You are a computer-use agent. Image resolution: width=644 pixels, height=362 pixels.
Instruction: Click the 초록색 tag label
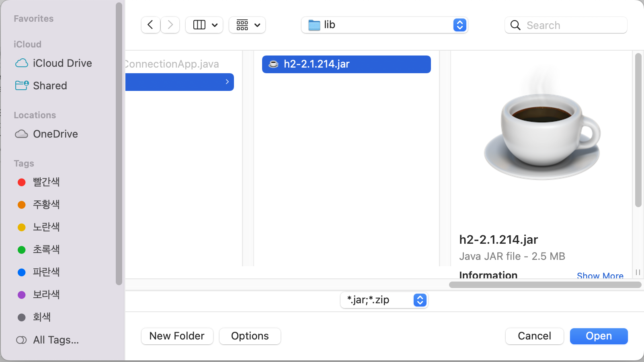point(46,249)
